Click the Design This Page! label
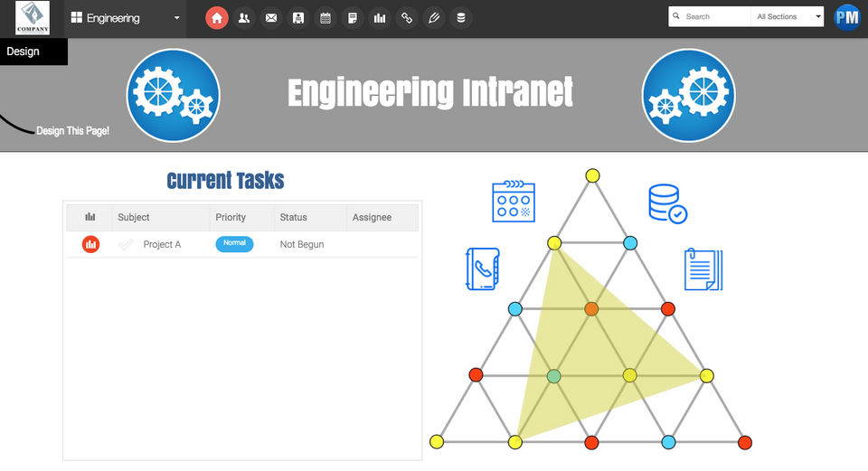The height and width of the screenshot is (471, 868). pos(72,130)
